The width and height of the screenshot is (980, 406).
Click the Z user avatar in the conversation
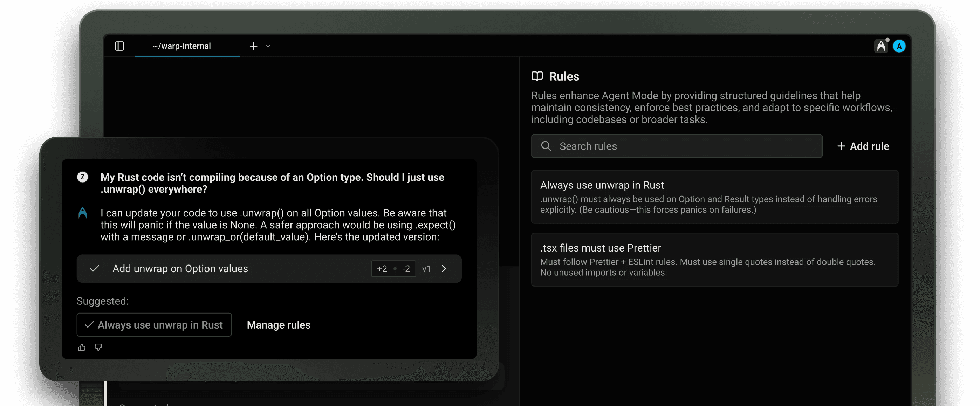coord(83,177)
